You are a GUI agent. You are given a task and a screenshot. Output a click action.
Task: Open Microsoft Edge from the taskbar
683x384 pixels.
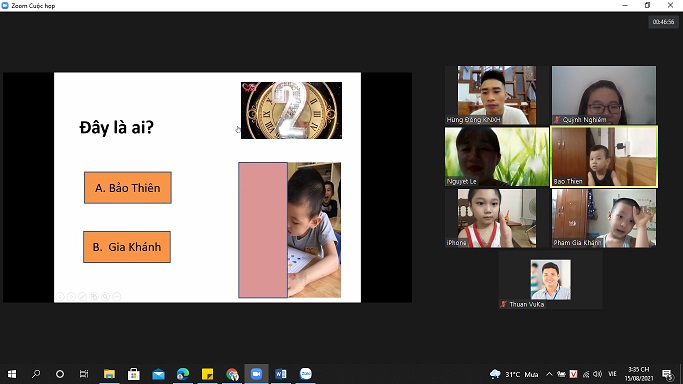[183, 374]
